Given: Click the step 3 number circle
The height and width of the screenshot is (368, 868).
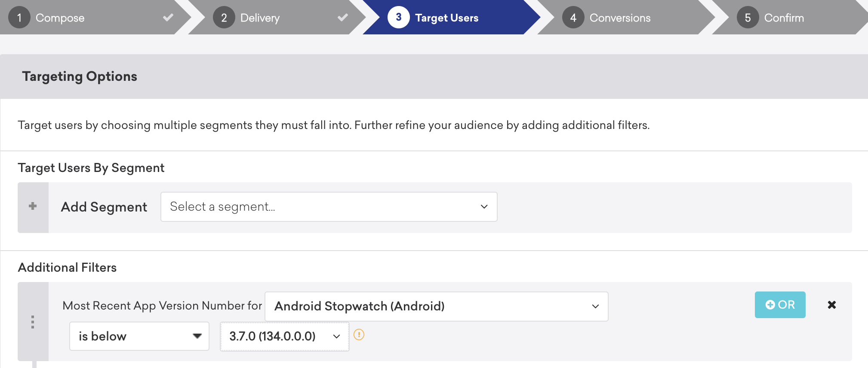Looking at the screenshot, I should click(399, 17).
